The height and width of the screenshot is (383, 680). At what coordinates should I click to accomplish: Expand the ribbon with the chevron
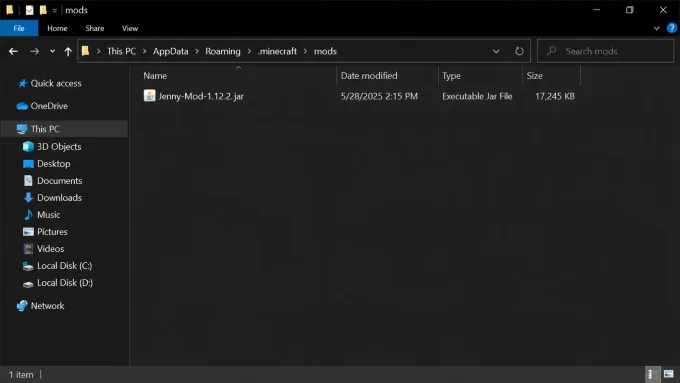tap(656, 28)
